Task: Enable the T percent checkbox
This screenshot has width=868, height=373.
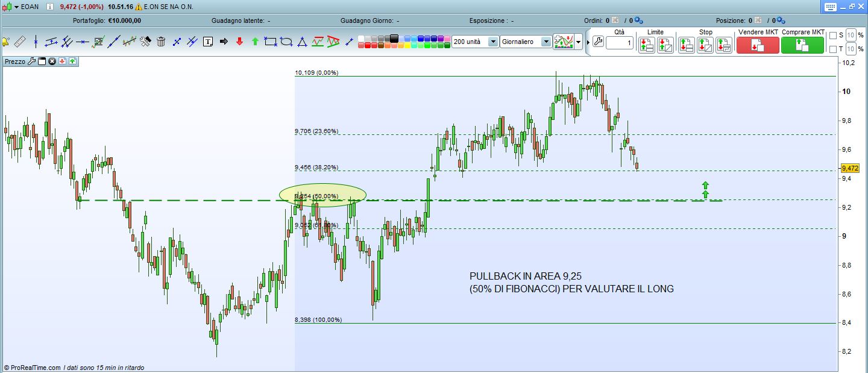Action: [x=833, y=49]
